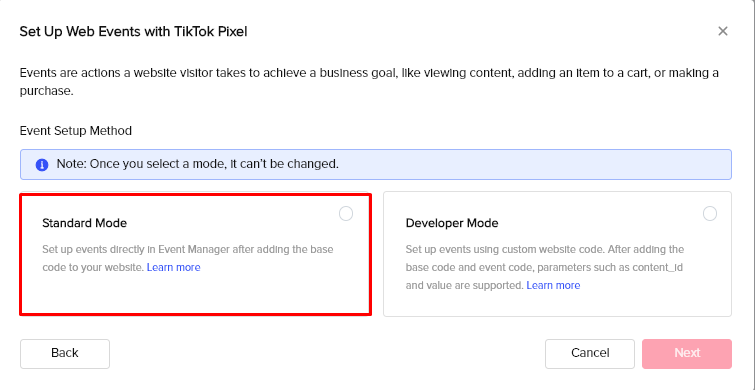Proceed with the Next button
The image size is (755, 390).
tap(687, 353)
